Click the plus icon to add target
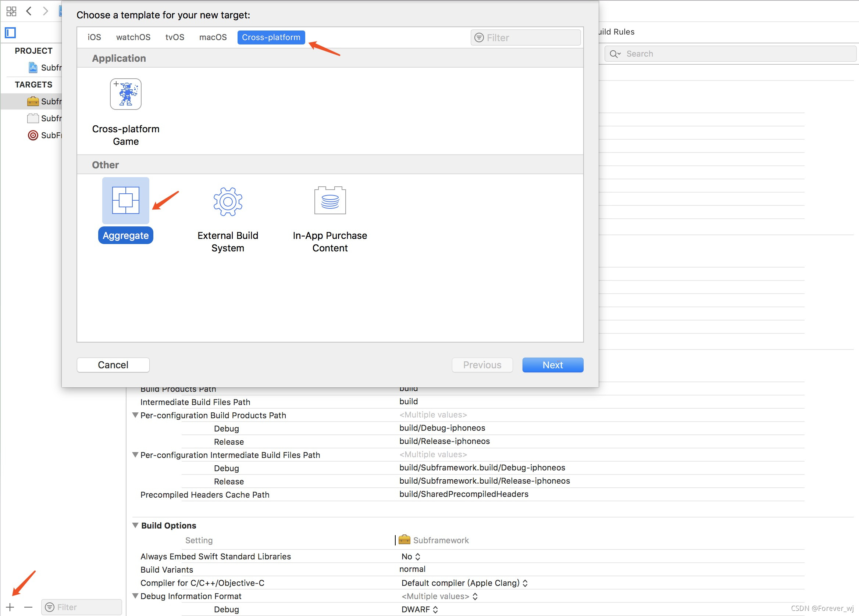 (x=10, y=607)
